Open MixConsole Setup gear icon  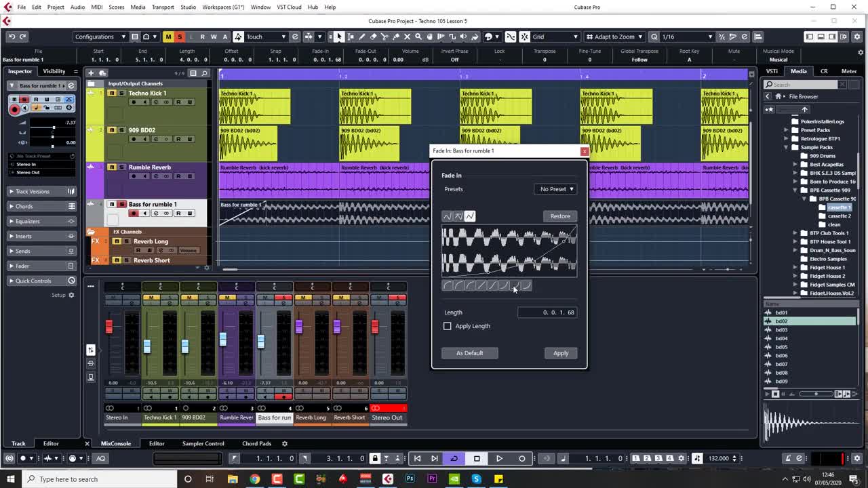(285, 443)
